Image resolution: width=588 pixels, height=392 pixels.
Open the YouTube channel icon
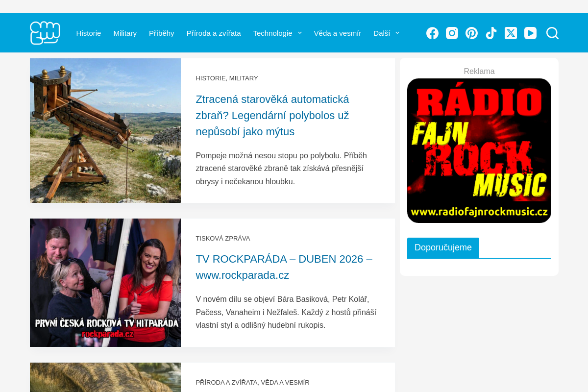(530, 33)
